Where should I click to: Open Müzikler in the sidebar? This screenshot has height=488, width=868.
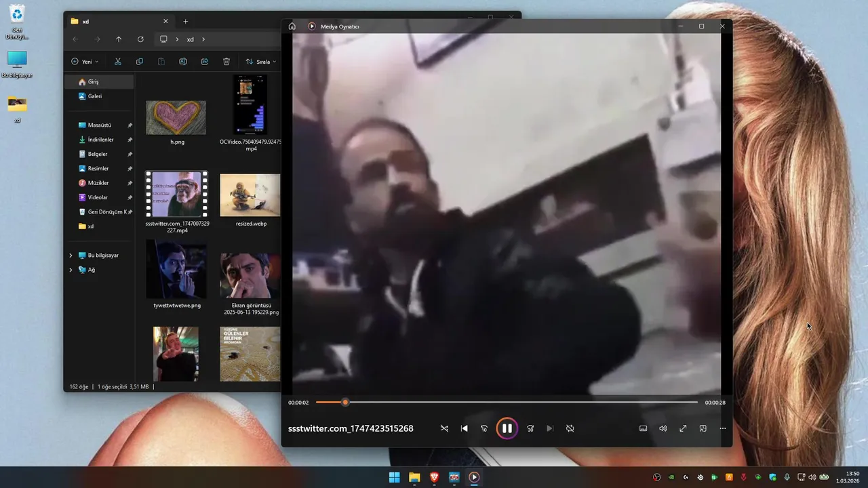(x=100, y=183)
